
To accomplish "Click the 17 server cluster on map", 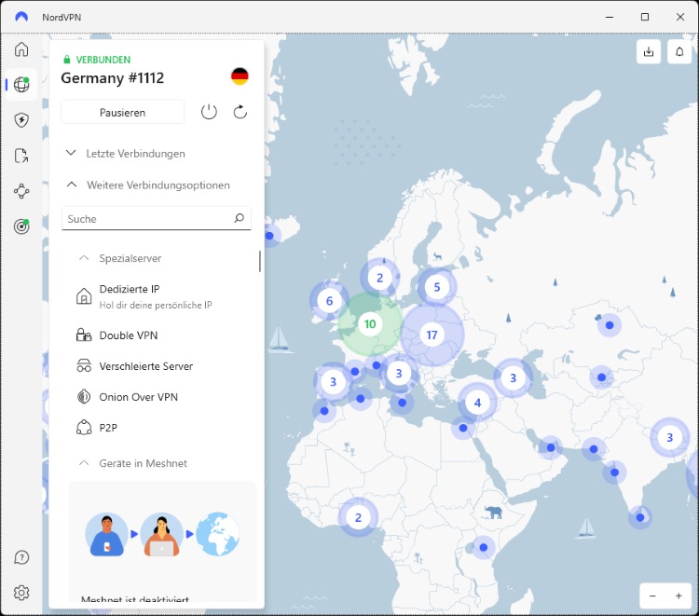I will (432, 335).
